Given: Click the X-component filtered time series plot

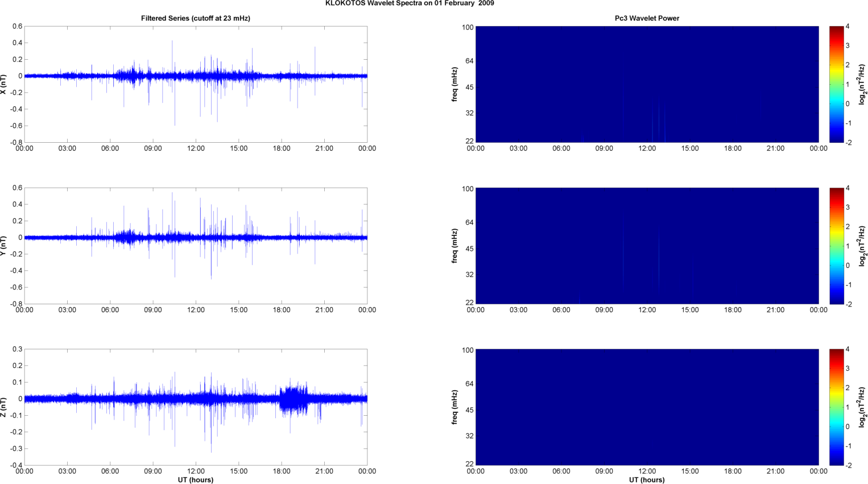Looking at the screenshot, I should (196, 84).
